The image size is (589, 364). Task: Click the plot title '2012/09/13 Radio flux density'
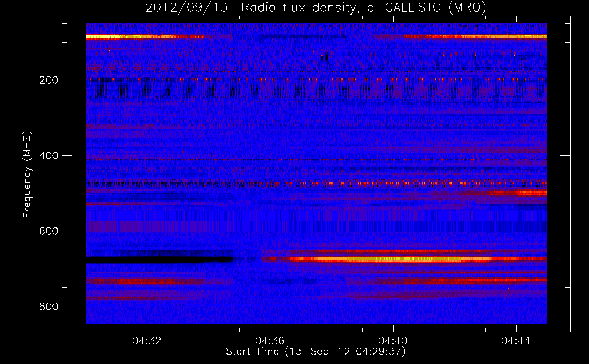pos(316,7)
